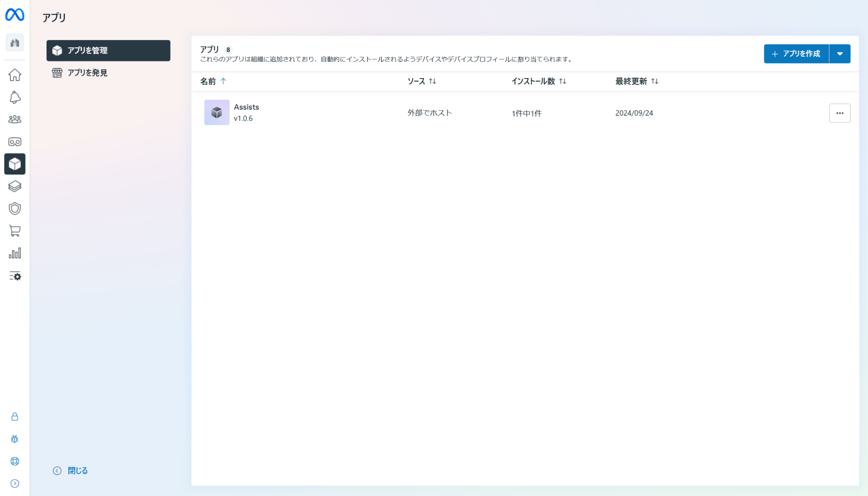Click the アプリ page title
This screenshot has width=868, height=496.
click(x=54, y=18)
